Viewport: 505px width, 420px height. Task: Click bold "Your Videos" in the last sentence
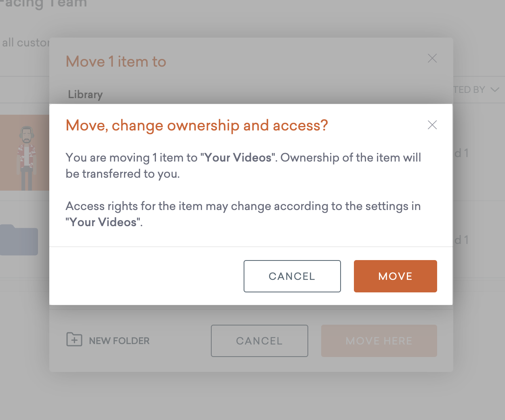(103, 222)
